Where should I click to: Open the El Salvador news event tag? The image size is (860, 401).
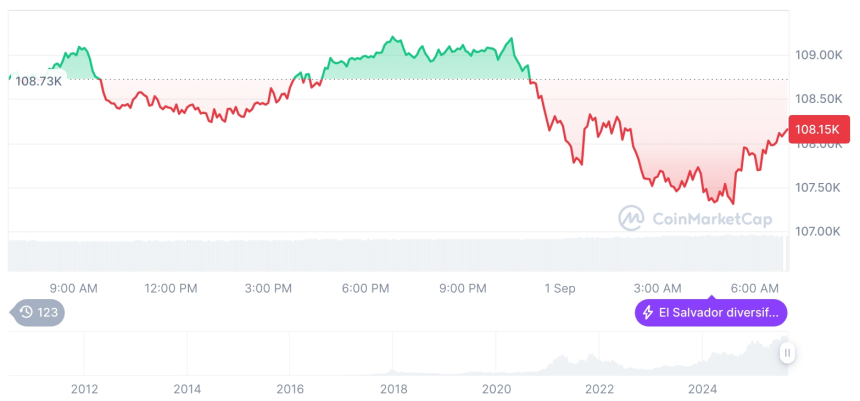click(711, 313)
